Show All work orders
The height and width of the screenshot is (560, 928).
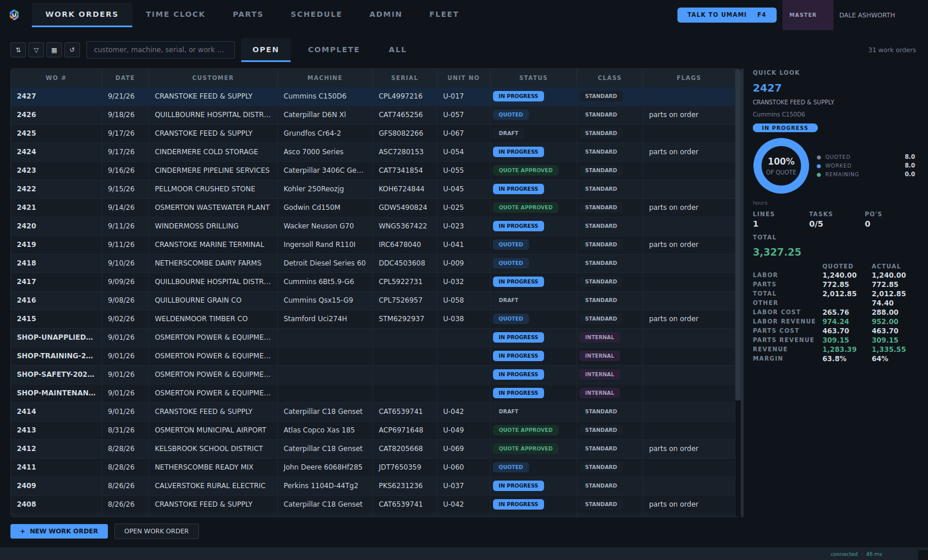[x=397, y=50]
